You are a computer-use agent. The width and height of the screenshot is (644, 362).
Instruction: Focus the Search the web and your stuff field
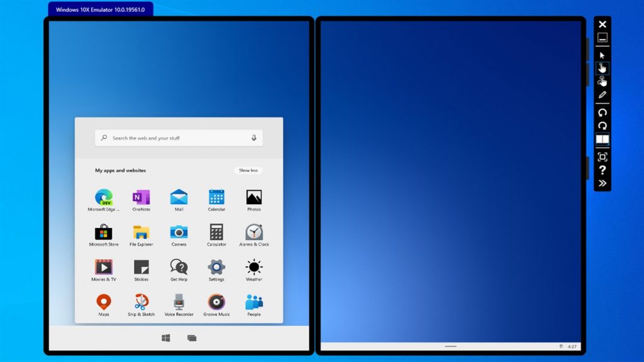tap(179, 138)
